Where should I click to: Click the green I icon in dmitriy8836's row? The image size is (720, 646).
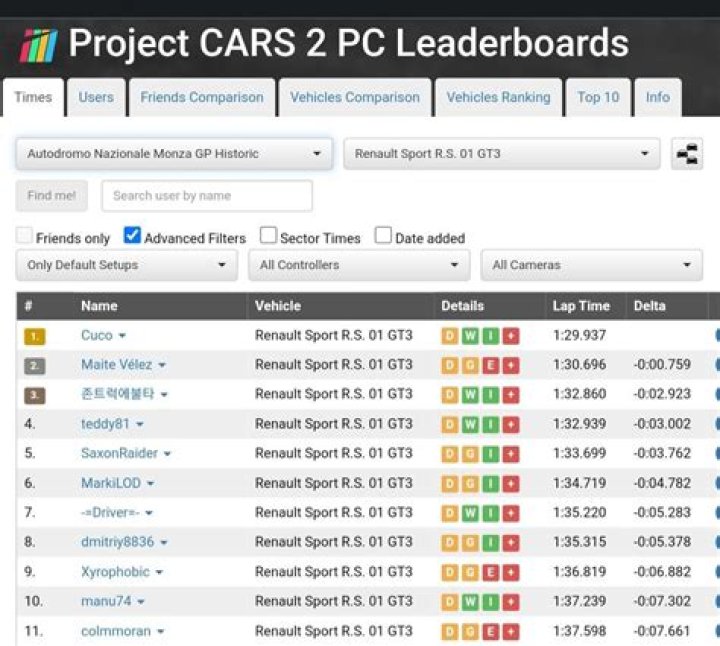(x=490, y=543)
